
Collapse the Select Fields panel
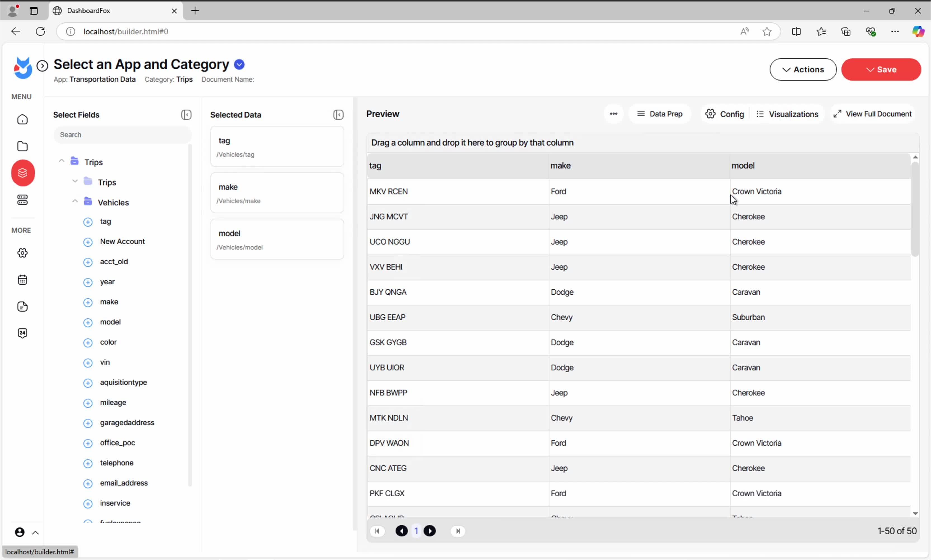(x=186, y=115)
